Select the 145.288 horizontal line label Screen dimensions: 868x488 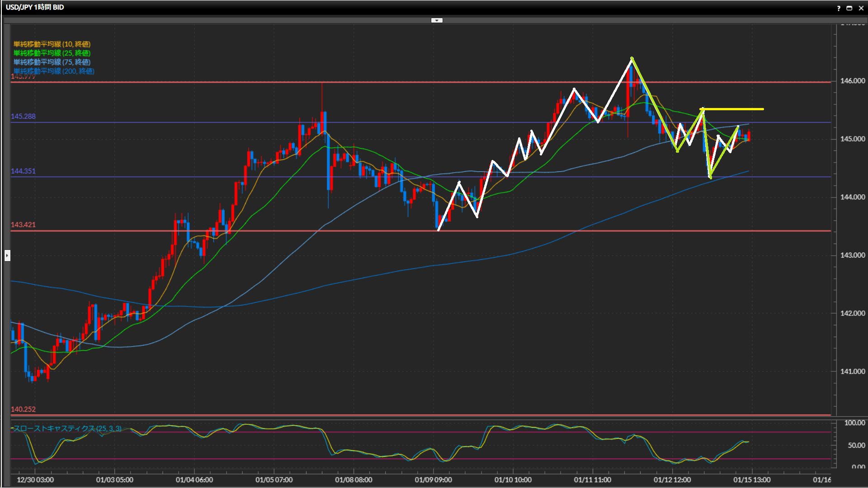23,117
